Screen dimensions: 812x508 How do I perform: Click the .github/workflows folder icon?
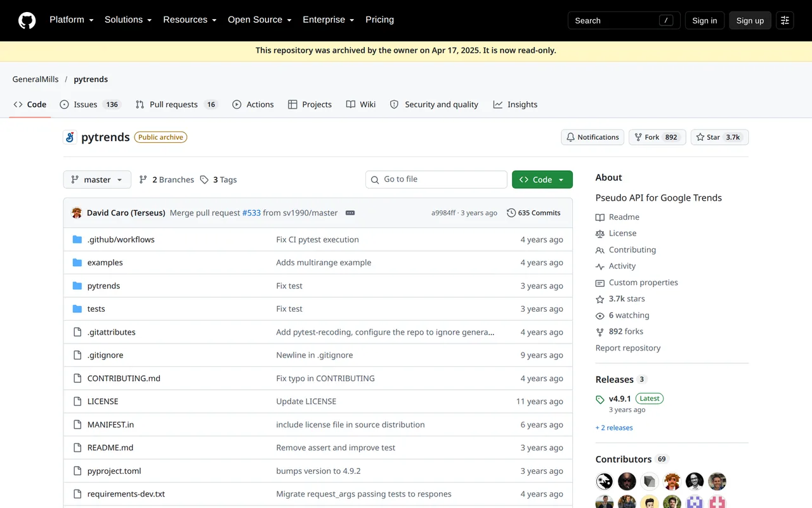coord(77,239)
